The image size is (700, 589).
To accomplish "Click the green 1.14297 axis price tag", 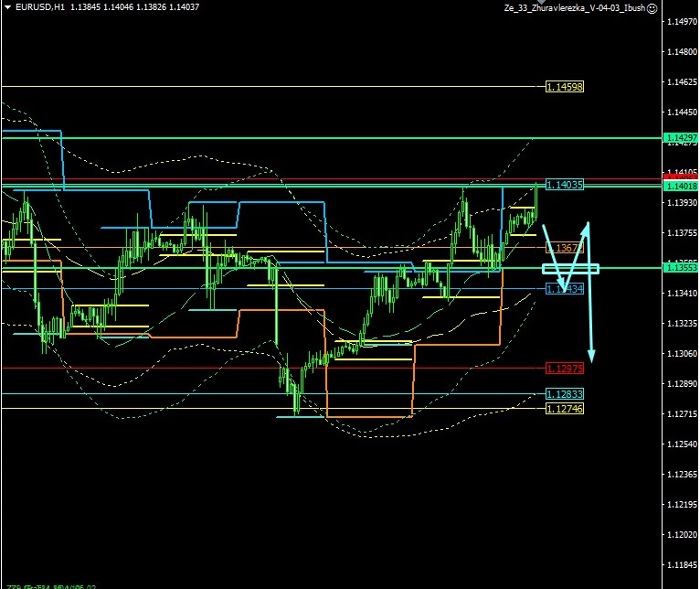I will pyautogui.click(x=681, y=138).
